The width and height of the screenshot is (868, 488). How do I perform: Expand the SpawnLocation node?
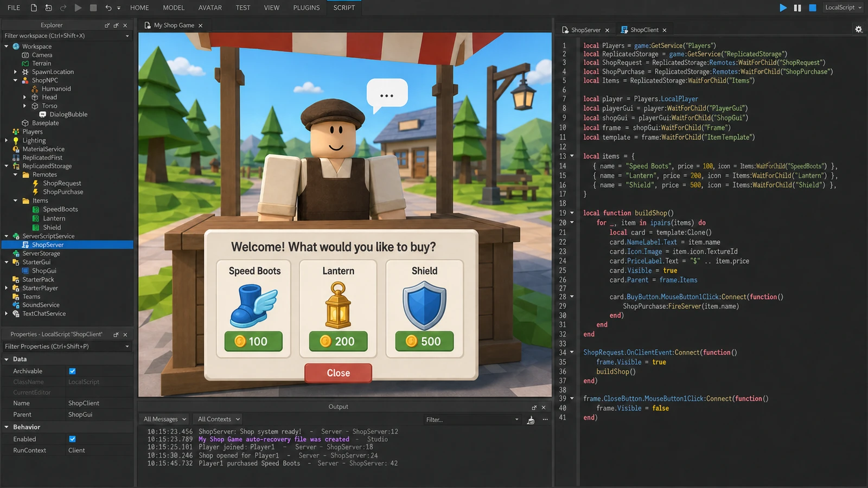pos(16,72)
